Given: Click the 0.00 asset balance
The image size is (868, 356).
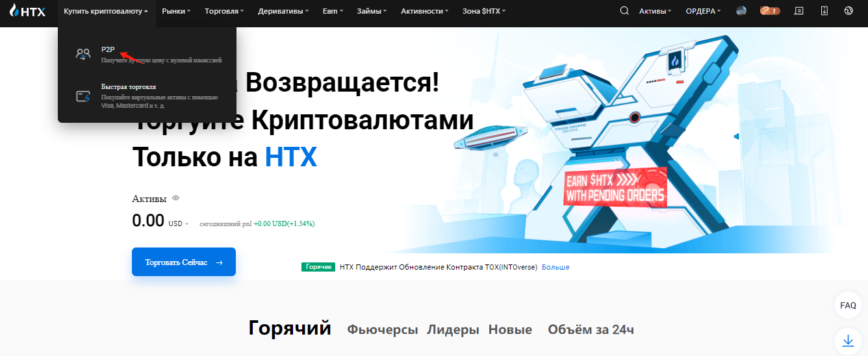Looking at the screenshot, I should pos(148,221).
